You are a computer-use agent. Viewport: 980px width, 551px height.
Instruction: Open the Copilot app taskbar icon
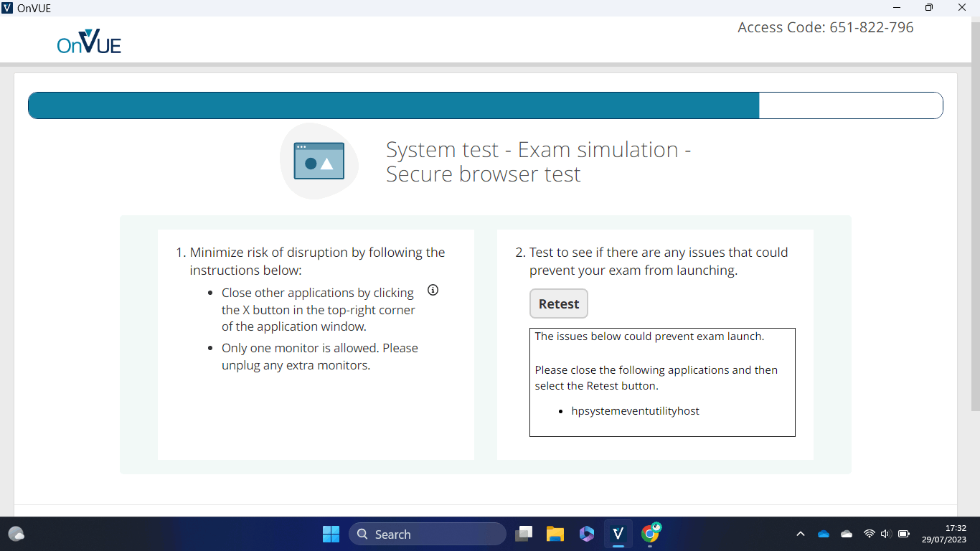(587, 534)
